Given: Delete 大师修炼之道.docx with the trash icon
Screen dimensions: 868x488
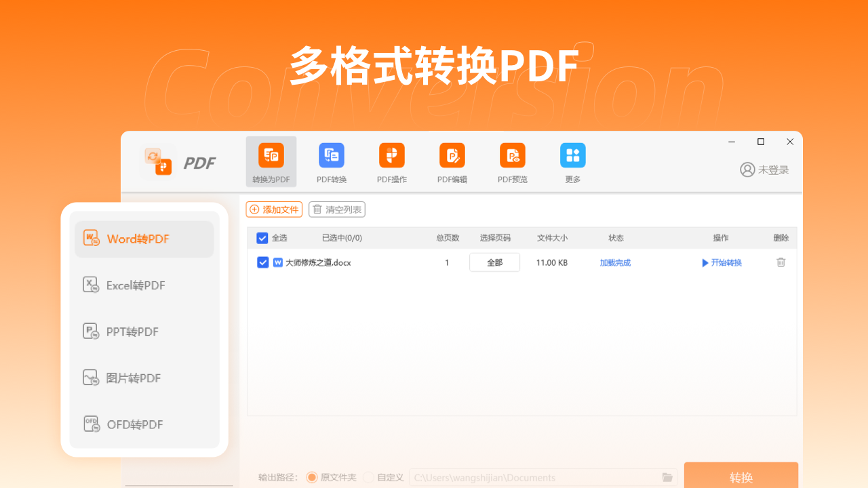Looking at the screenshot, I should pyautogui.click(x=781, y=262).
